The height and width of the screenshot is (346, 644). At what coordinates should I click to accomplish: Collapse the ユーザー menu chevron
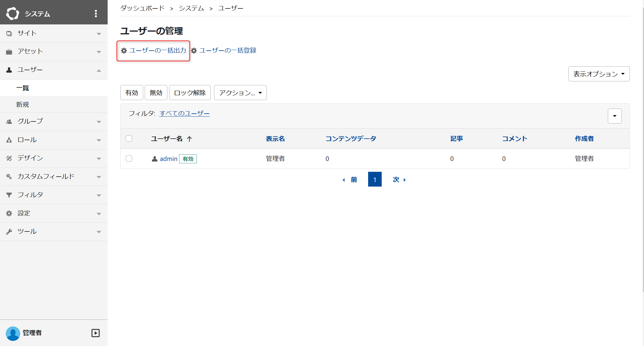click(99, 71)
